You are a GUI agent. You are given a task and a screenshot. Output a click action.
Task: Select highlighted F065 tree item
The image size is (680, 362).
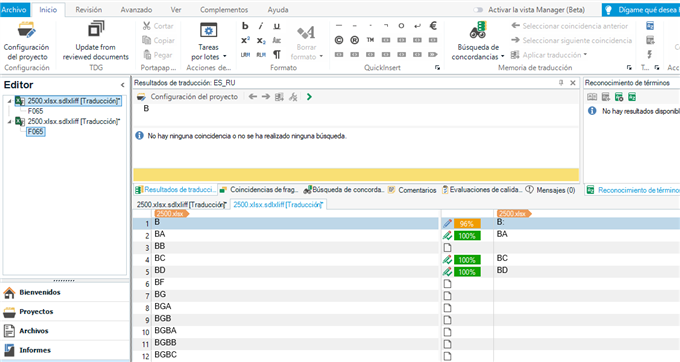click(36, 131)
